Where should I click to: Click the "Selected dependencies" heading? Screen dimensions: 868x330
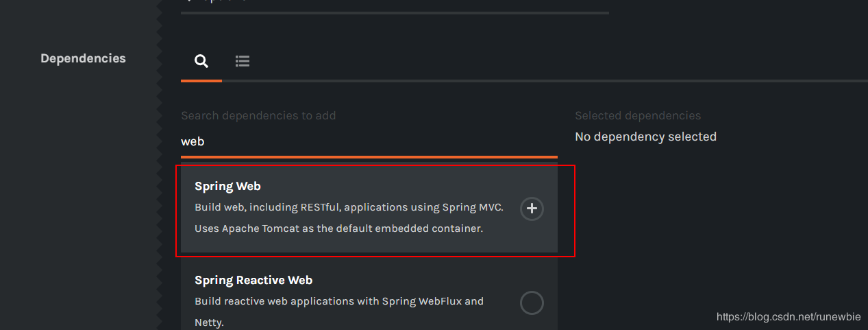click(x=638, y=116)
